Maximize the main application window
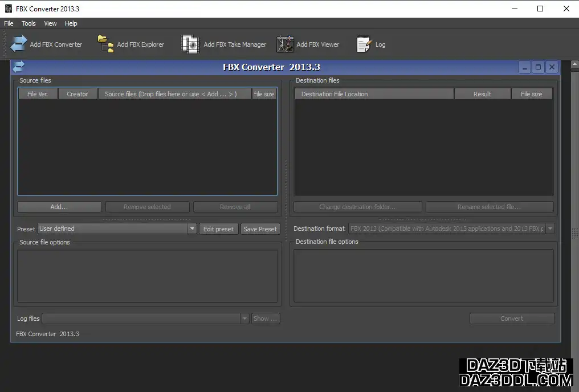Image resolution: width=579 pixels, height=392 pixels. [x=540, y=9]
